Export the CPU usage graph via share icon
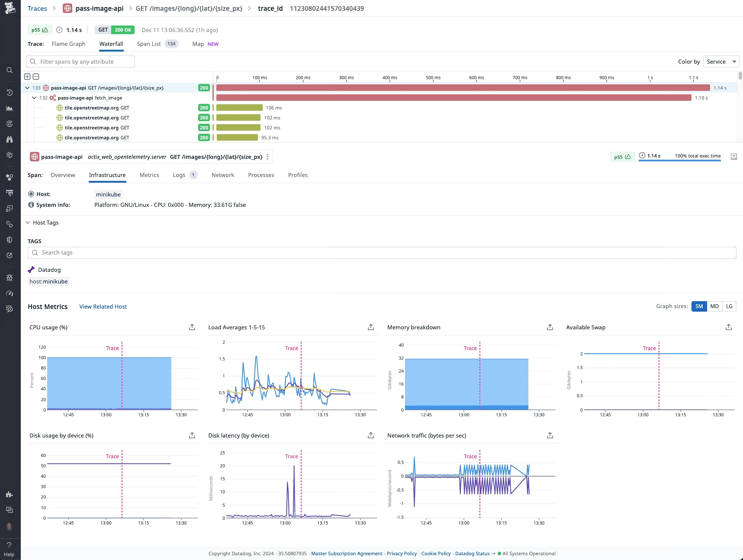Screen dimensions: 743x560 point(192,327)
